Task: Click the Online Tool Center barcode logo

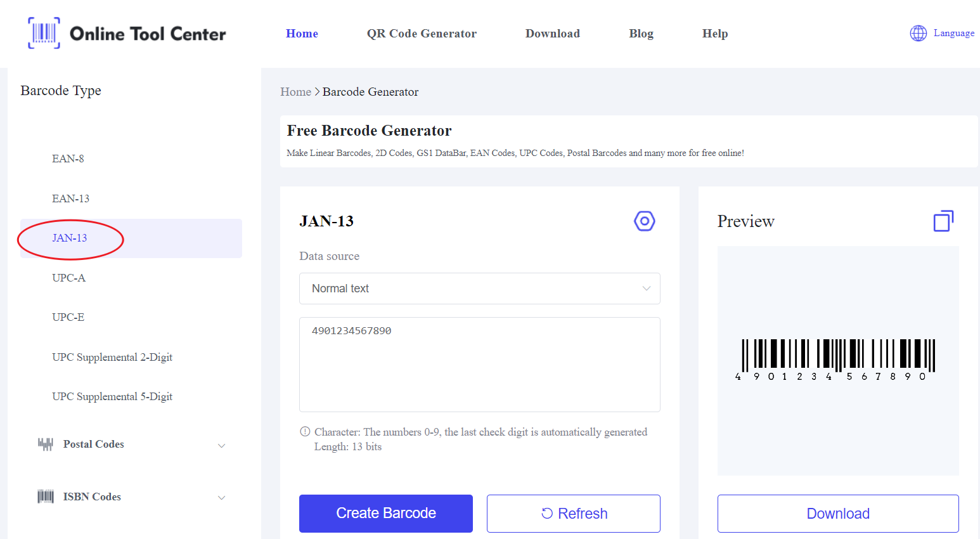Action: click(44, 33)
